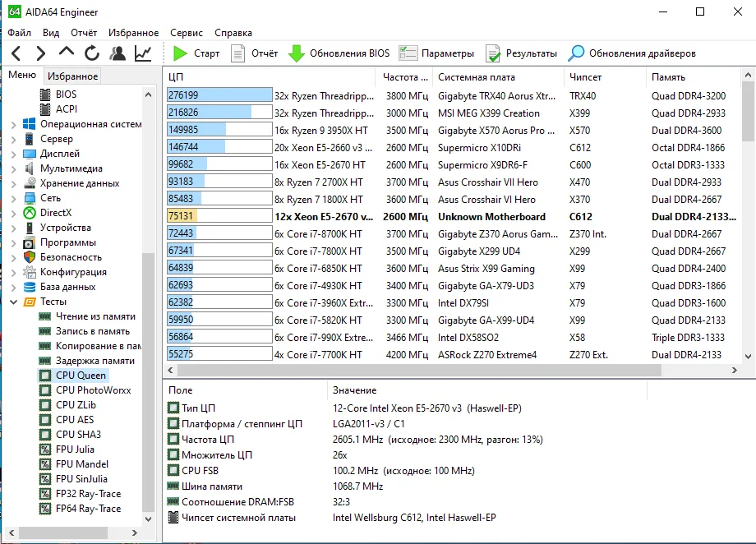Expand the Устройства tree node
756x544 pixels.
click(13, 228)
